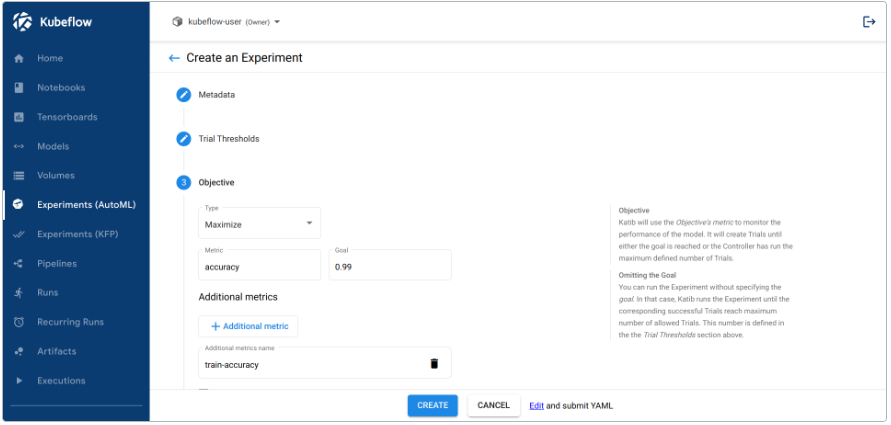Viewport: 891px width, 425px height.
Task: Click the Edit YAML link
Action: click(536, 406)
